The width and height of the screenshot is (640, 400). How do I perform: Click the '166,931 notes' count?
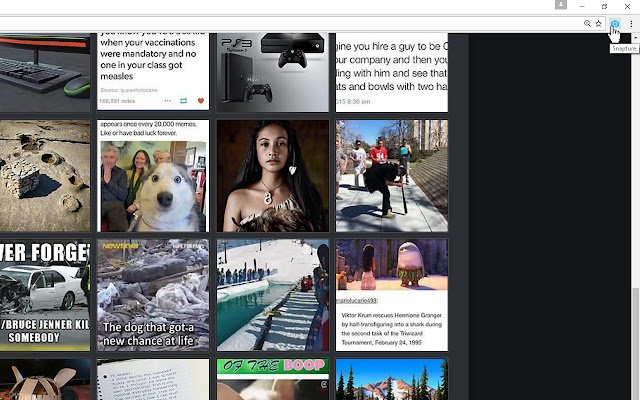[x=117, y=101]
